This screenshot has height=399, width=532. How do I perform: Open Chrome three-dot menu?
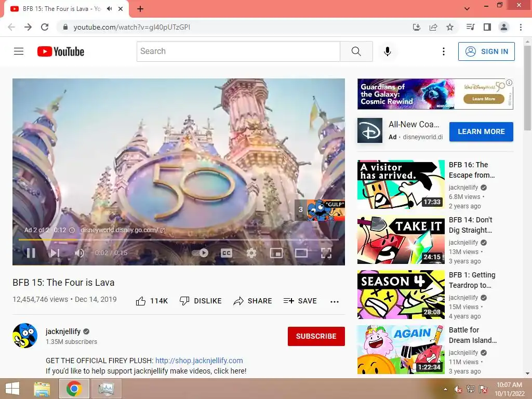coord(521,27)
